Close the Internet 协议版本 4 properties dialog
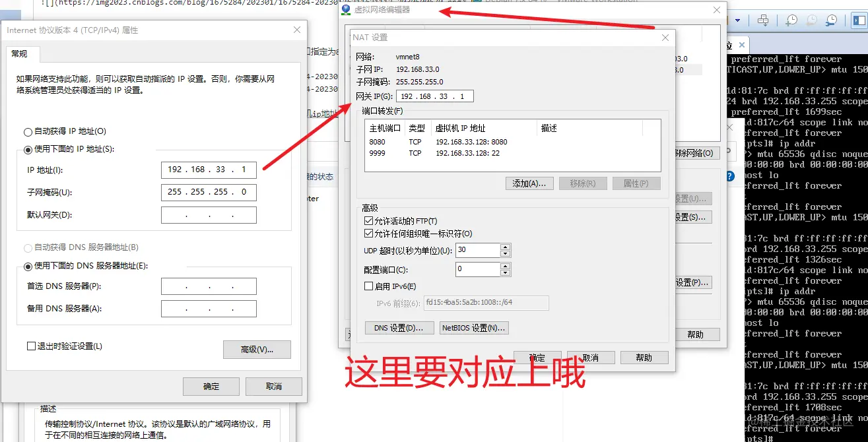The image size is (868, 442). (297, 30)
